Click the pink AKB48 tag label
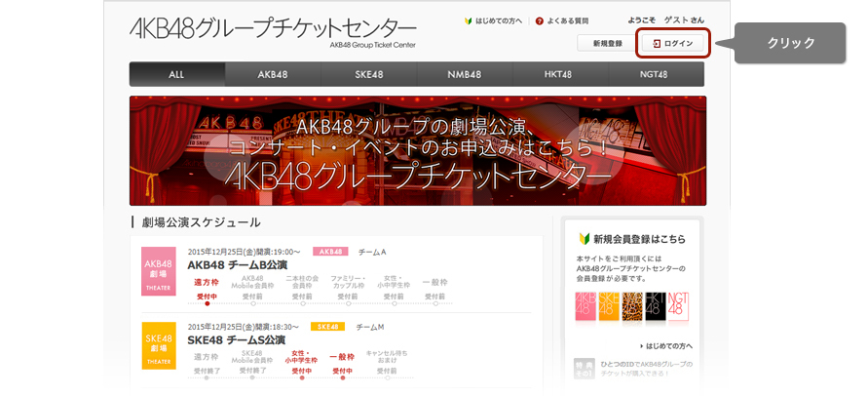Screen dimensions: 868x396 coord(330,252)
